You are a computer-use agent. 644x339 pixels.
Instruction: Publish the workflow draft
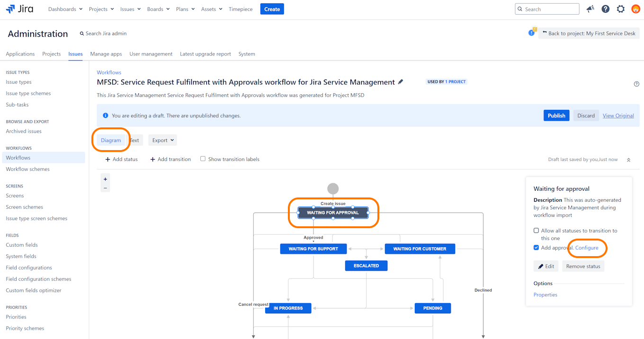pyautogui.click(x=556, y=116)
